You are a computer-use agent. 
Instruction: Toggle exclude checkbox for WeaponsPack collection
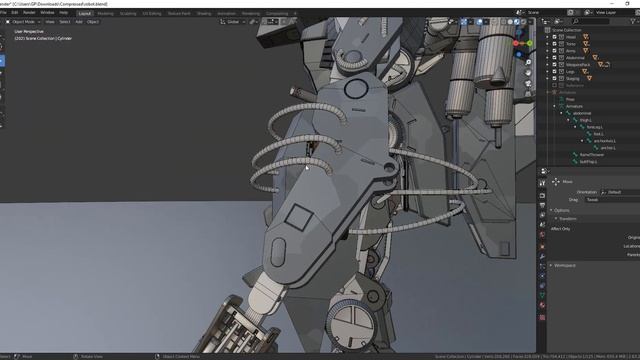coord(554,64)
